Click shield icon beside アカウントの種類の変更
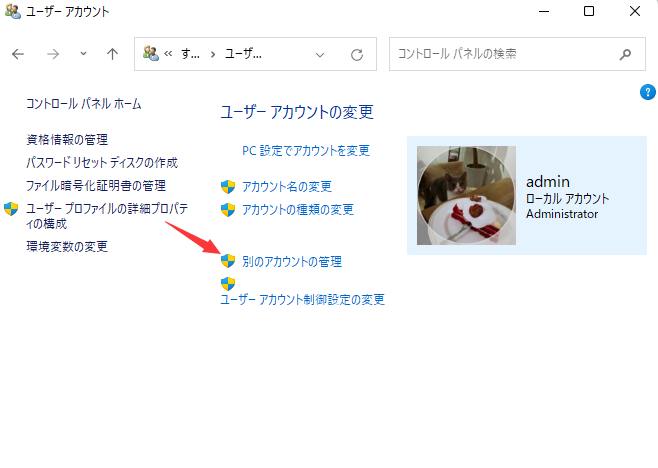658x468 pixels. tap(228, 210)
